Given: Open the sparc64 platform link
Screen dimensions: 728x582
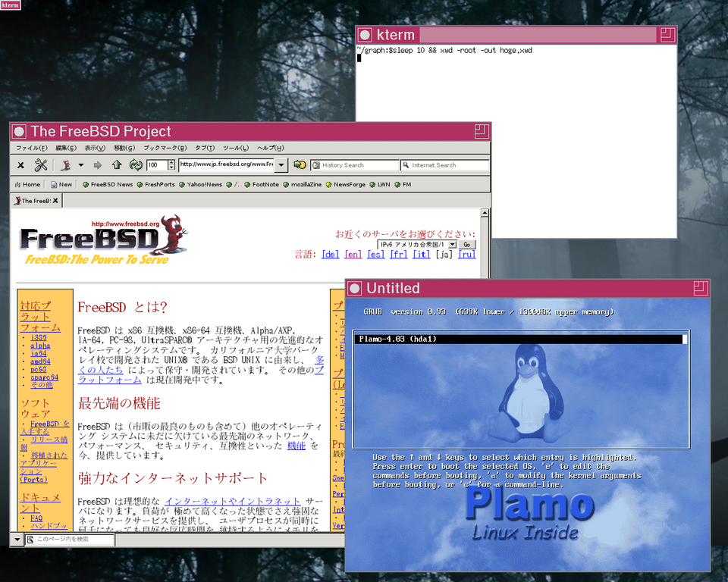Looking at the screenshot, I should click(x=45, y=377).
